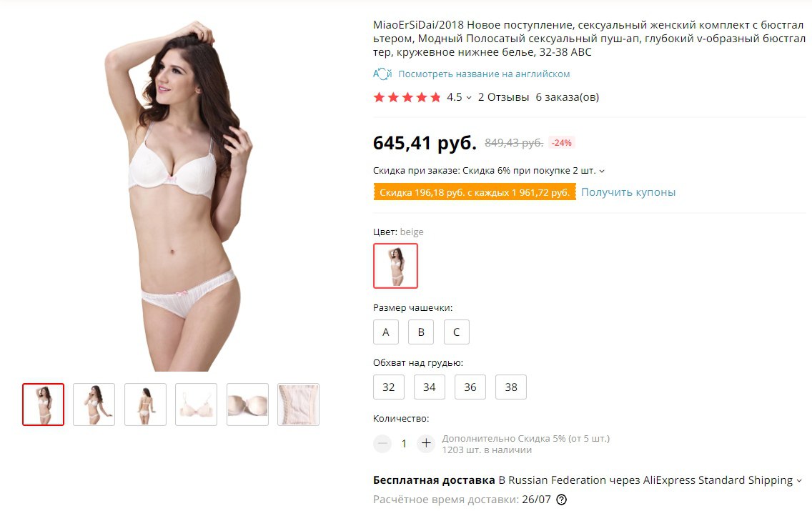Open the AliExpress Standard Shipping options dropdown
Screen dimensions: 812x511
(799, 480)
